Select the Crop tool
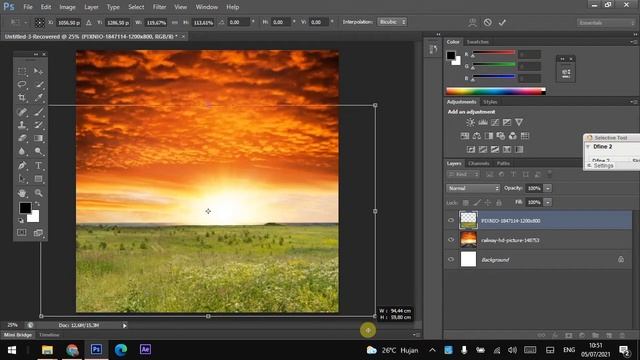This screenshot has height=360, width=640. click(x=22, y=98)
